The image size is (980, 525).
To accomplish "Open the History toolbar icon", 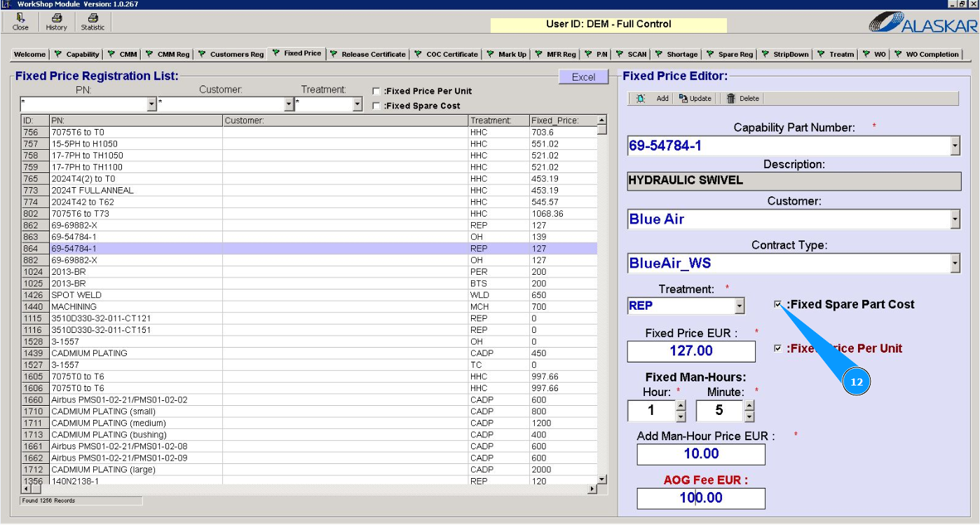I will click(x=56, y=18).
